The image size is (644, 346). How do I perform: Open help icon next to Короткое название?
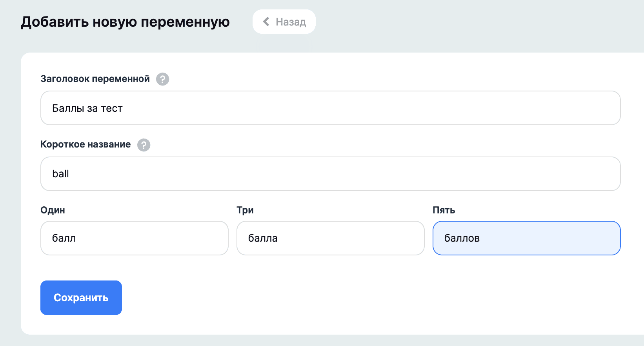click(144, 145)
